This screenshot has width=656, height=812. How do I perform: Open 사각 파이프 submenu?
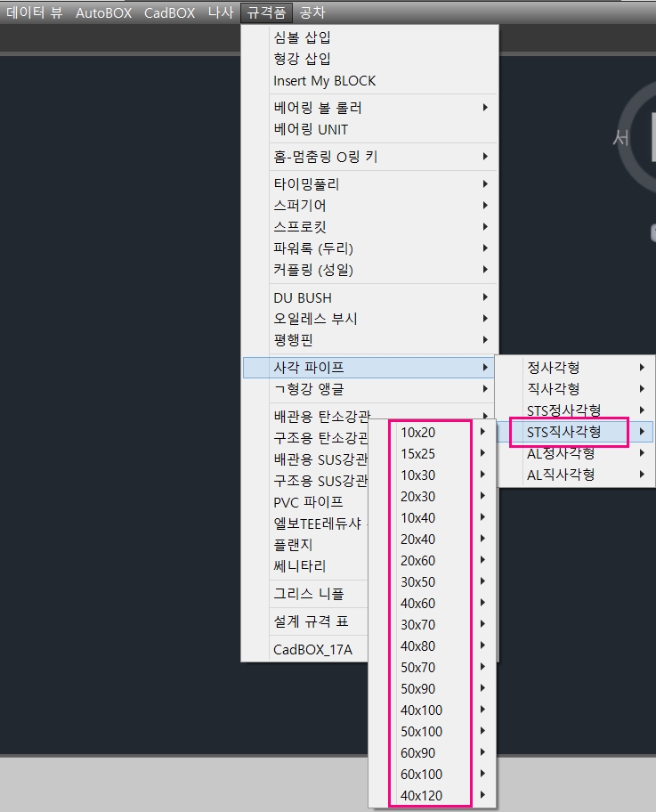click(x=368, y=367)
